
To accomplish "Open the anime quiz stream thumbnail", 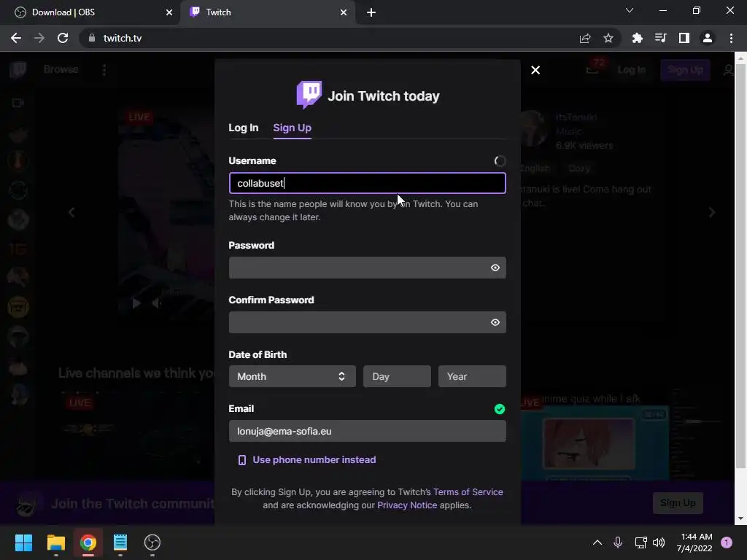I will (x=595, y=443).
